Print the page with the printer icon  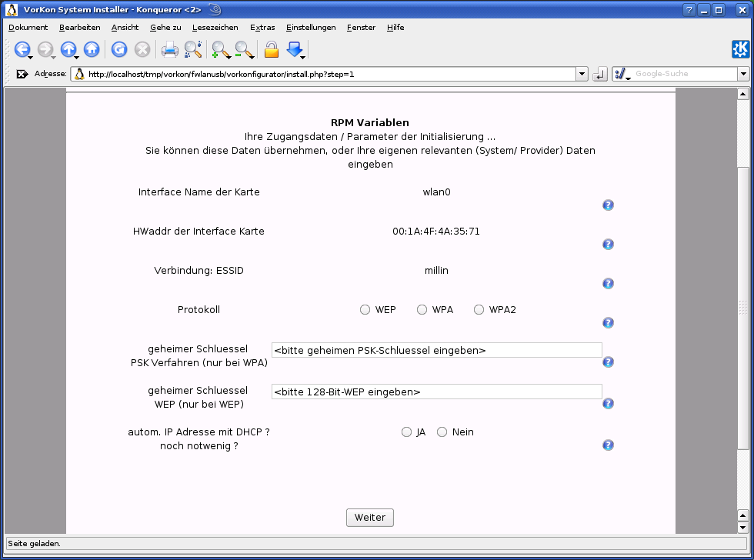coord(169,49)
